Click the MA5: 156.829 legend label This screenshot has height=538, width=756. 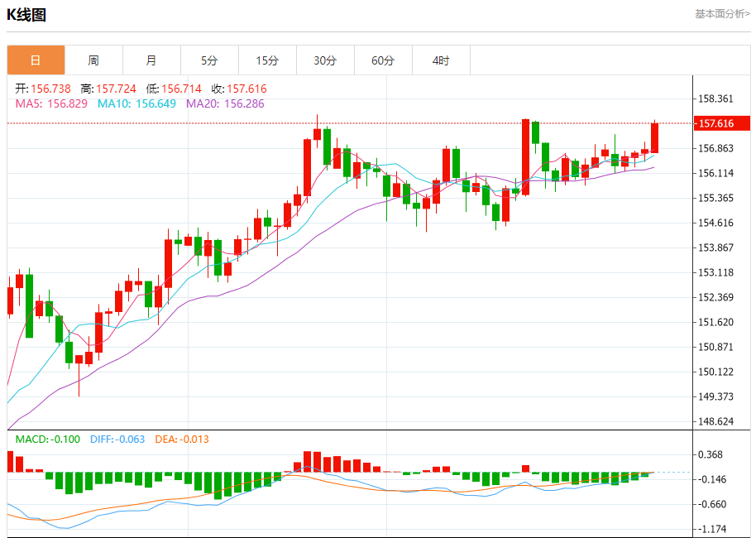click(51, 103)
